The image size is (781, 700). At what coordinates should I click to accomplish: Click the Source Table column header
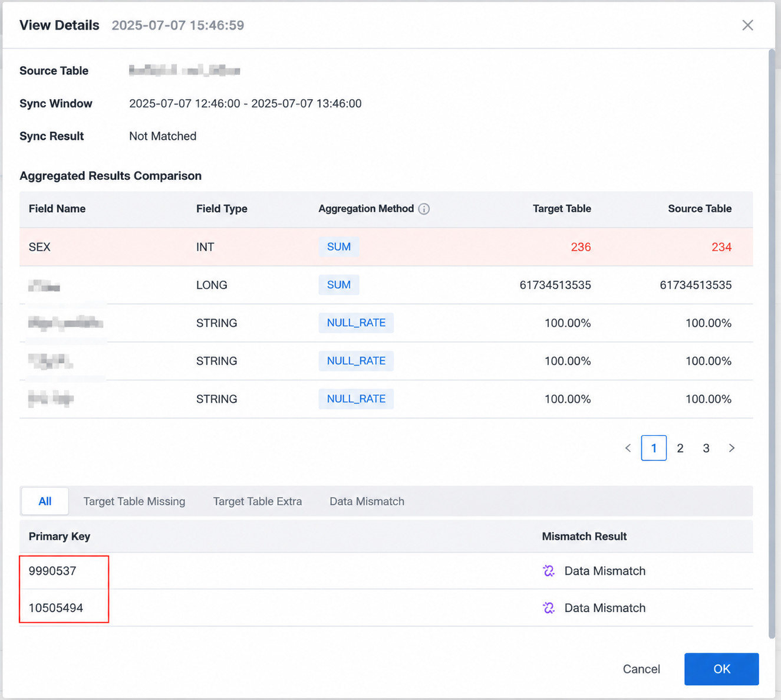(700, 209)
